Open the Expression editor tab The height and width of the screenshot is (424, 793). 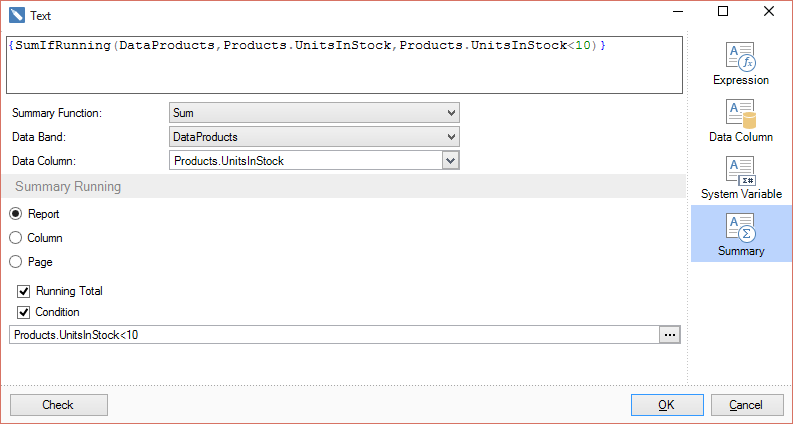pos(741,63)
